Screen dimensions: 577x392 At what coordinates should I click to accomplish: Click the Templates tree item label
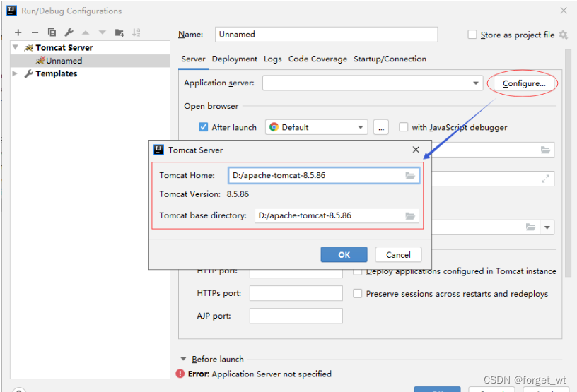(x=57, y=73)
